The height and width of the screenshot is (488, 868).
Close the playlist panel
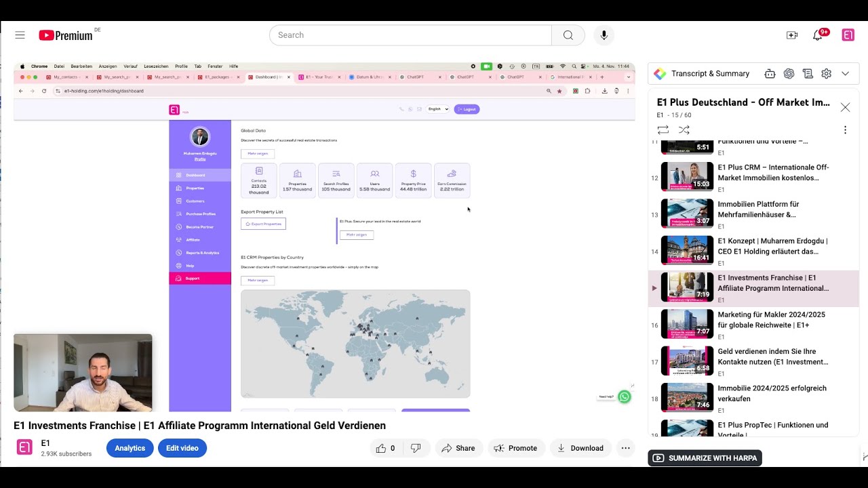[x=845, y=107]
